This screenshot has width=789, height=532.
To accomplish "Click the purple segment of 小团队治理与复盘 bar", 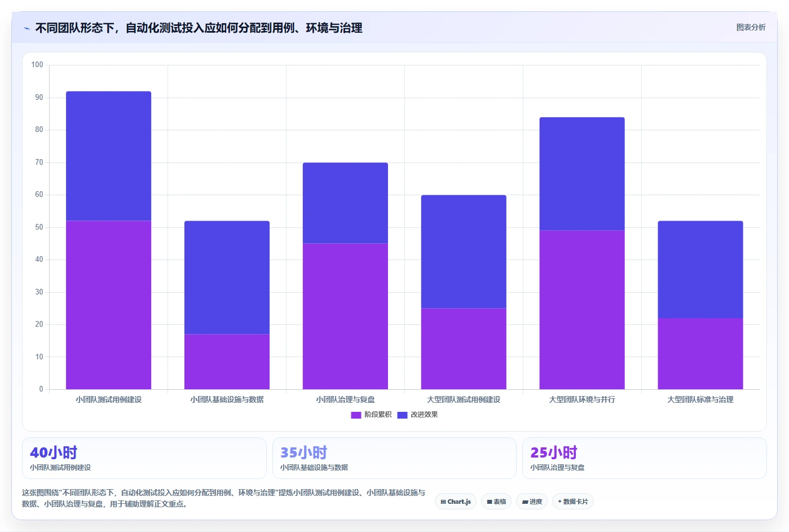I will point(345,316).
